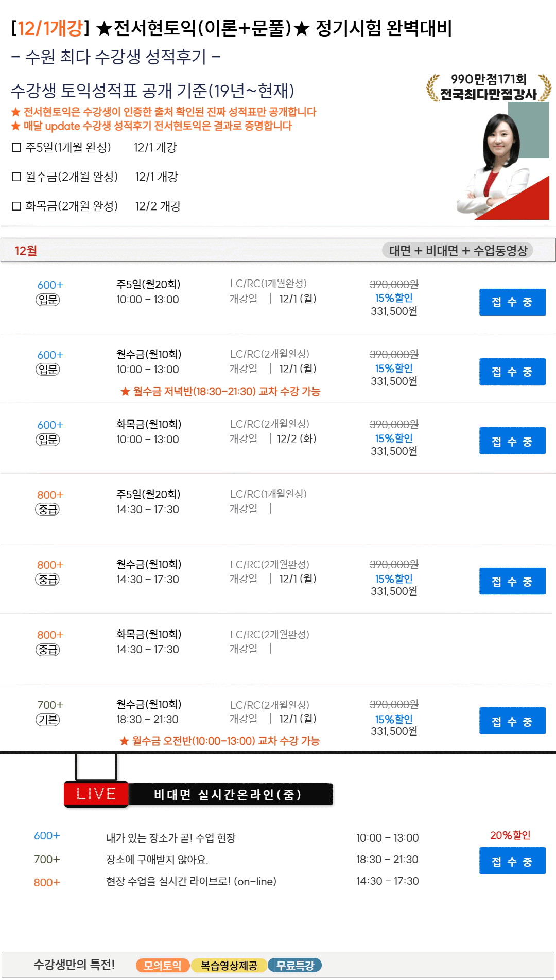Click the 입문 level badge in first row
The height and width of the screenshot is (980, 556).
[x=48, y=300]
